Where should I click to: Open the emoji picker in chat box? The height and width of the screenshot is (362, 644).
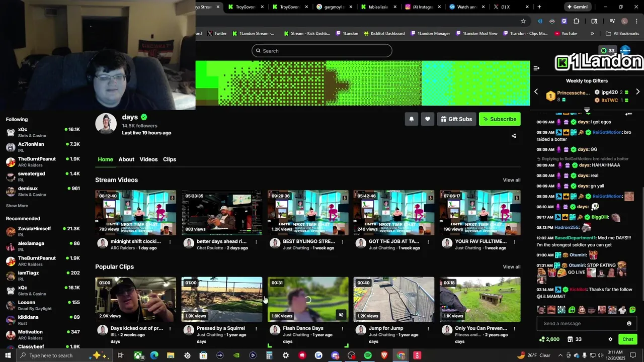(629, 323)
